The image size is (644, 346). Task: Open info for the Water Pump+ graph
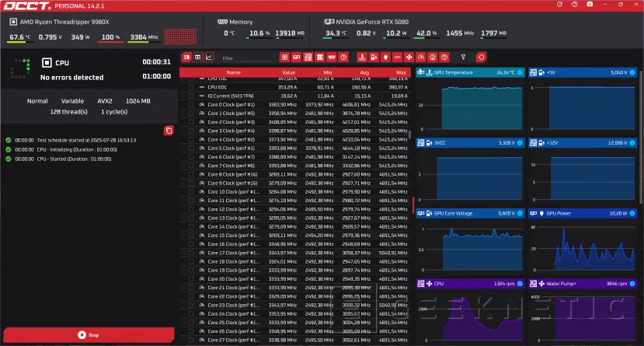[632, 284]
